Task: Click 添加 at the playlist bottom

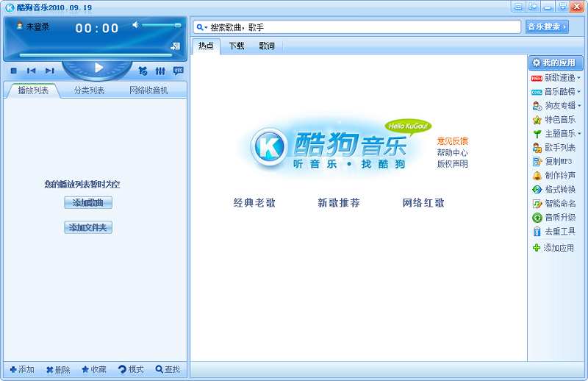Action: point(22,369)
